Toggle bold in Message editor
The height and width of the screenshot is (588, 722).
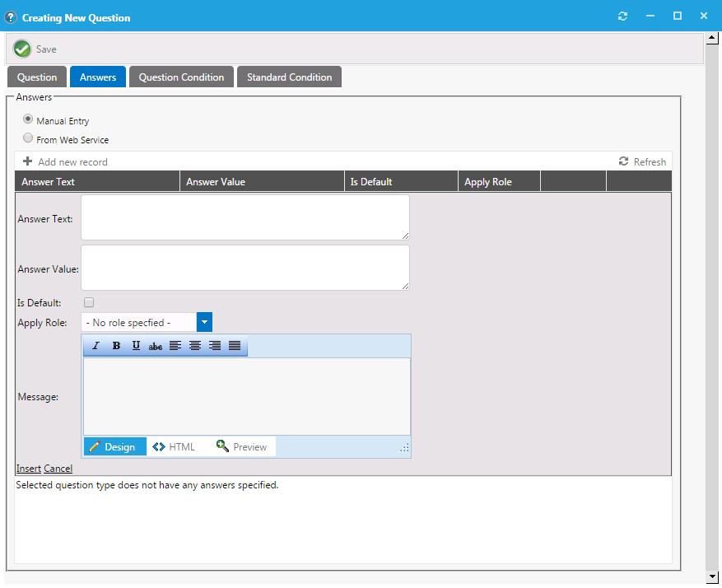(x=116, y=346)
